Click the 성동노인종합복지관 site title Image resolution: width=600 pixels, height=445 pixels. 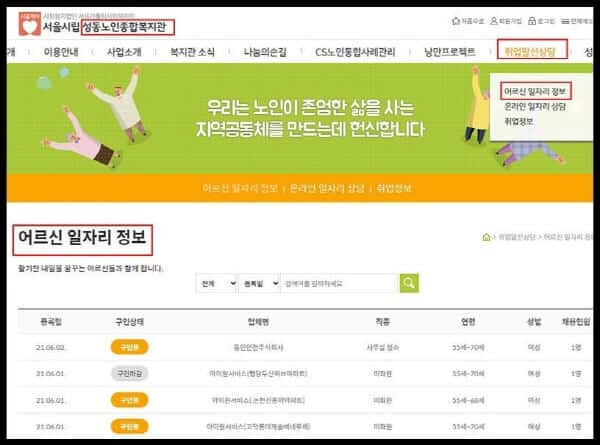(125, 27)
